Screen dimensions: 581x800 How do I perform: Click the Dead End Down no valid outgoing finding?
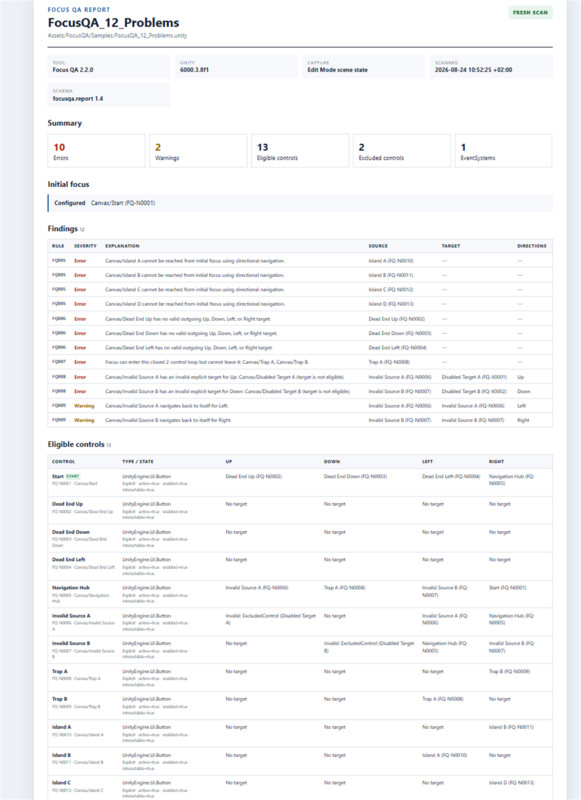coord(300,333)
